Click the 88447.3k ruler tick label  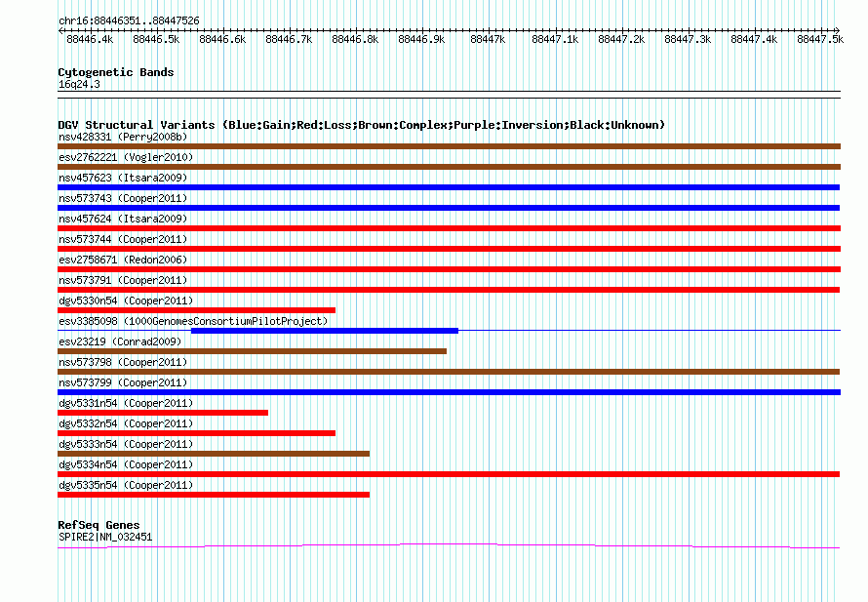(689, 39)
